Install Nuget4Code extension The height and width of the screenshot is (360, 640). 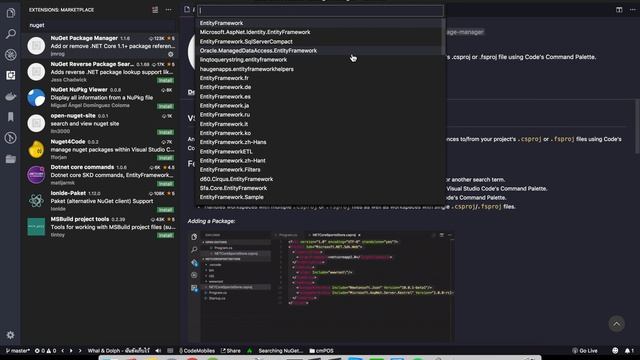pyautogui.click(x=165, y=158)
